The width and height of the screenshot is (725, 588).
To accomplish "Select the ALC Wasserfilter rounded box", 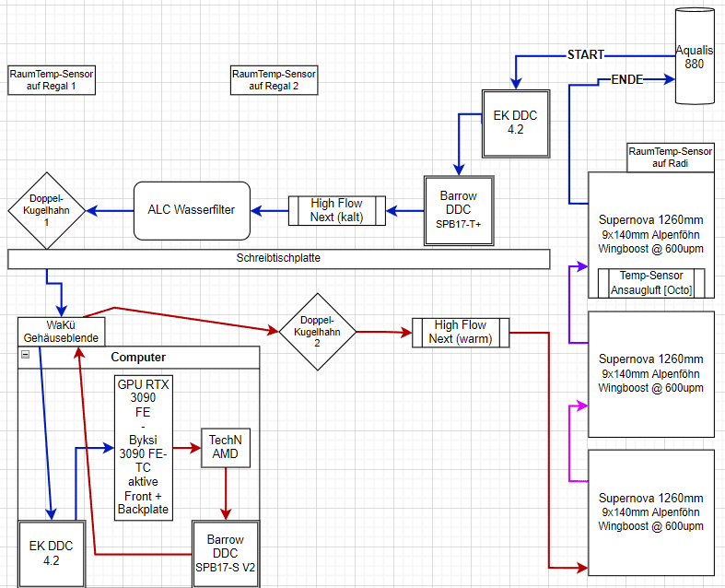I will tap(192, 210).
